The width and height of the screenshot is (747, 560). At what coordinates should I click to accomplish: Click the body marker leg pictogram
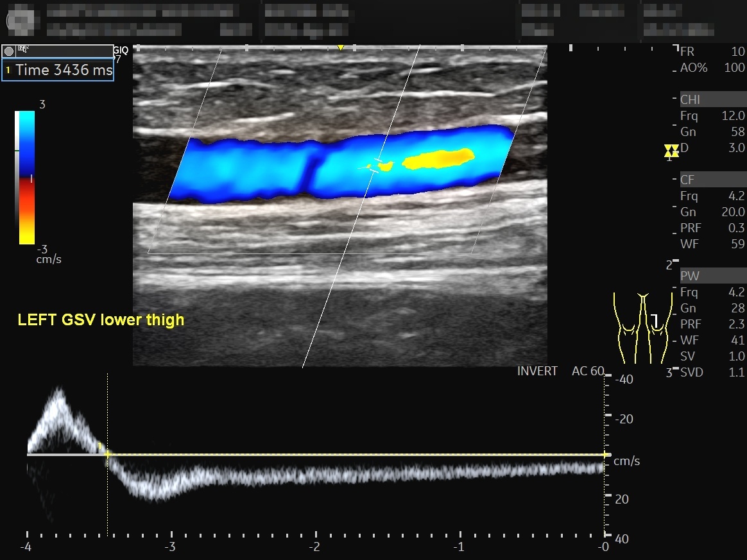pos(642,328)
